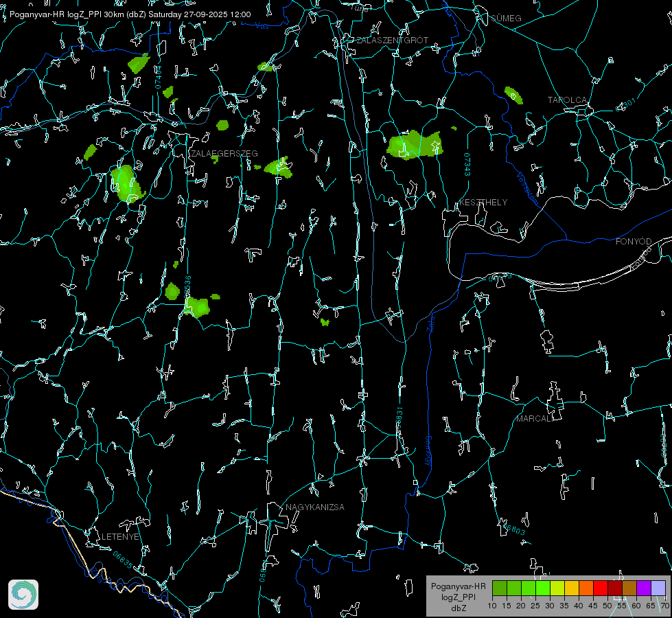Click the 07343 road number label
672x618 pixels.
(x=467, y=165)
